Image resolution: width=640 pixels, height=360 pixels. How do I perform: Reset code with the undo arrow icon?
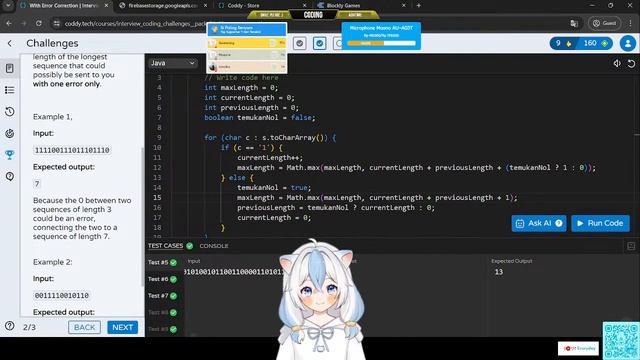(x=631, y=63)
